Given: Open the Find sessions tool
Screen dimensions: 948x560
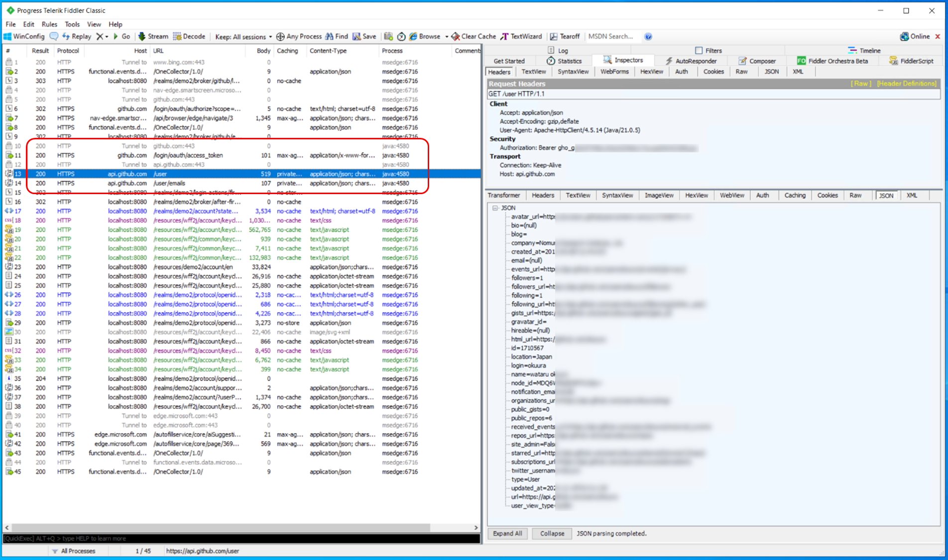Looking at the screenshot, I should pos(336,36).
